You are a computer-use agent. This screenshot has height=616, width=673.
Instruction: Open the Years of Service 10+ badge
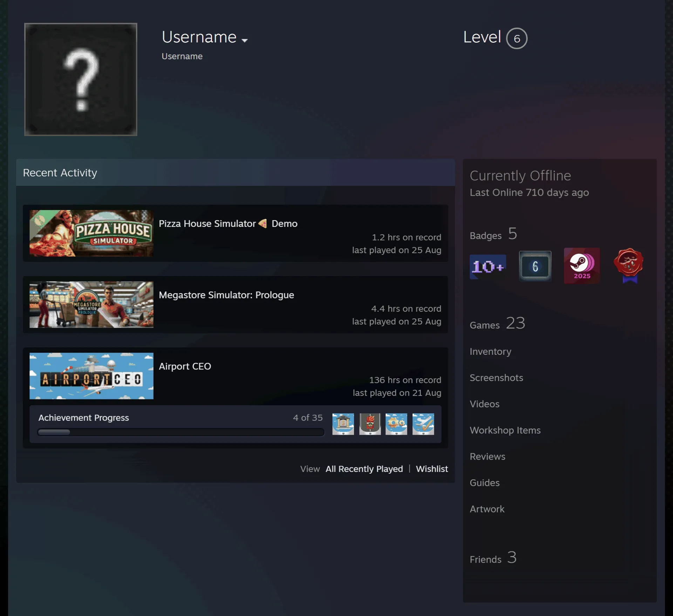point(488,266)
